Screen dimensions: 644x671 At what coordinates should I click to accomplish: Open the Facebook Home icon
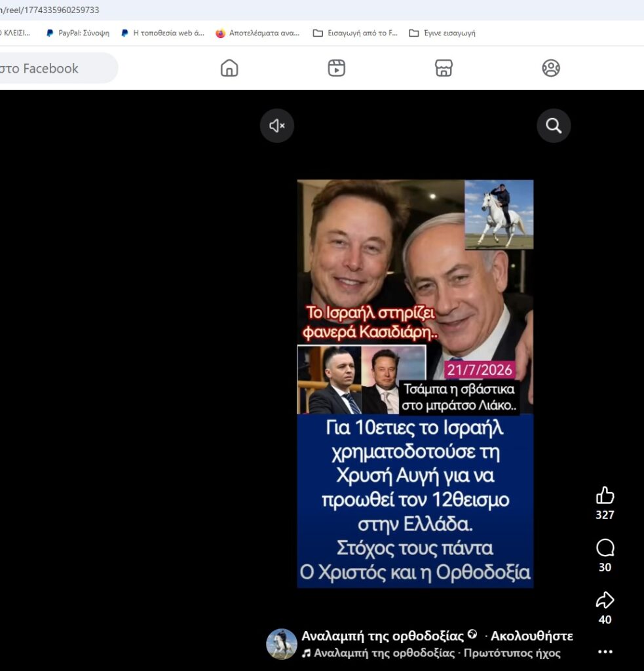coord(229,68)
